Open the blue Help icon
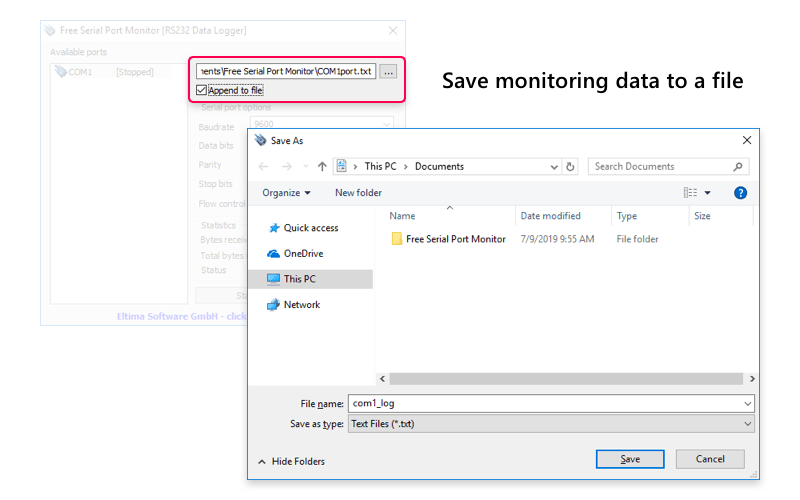The width and height of the screenshot is (800, 500). tap(740, 193)
